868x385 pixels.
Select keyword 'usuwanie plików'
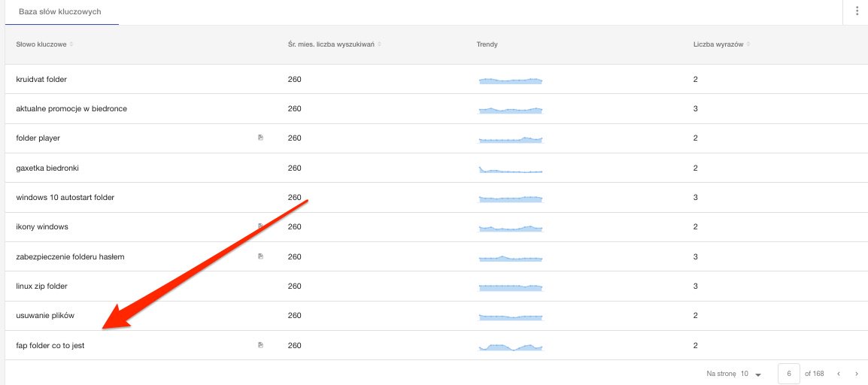click(x=45, y=315)
